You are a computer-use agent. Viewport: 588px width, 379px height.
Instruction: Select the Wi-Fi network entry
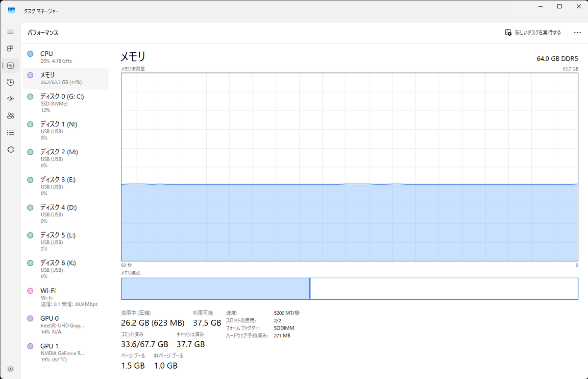[x=66, y=297]
